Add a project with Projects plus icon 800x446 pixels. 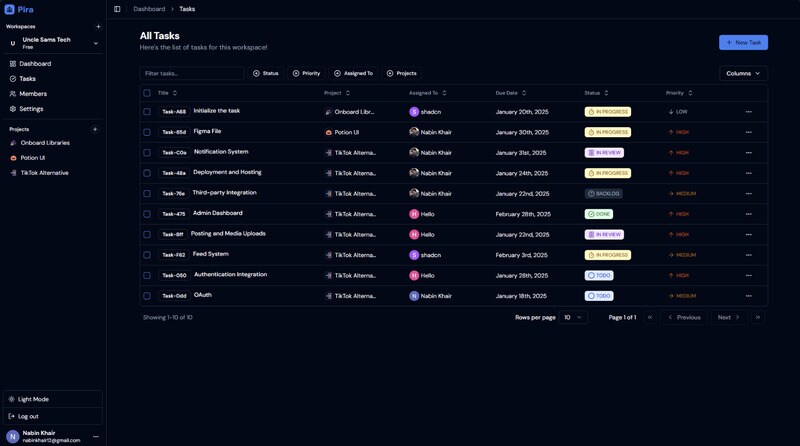95,129
